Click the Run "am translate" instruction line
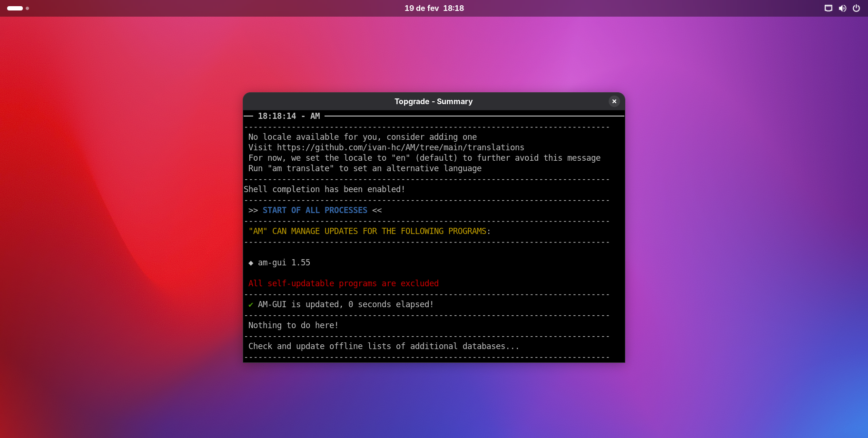Image resolution: width=868 pixels, height=438 pixels. click(365, 168)
